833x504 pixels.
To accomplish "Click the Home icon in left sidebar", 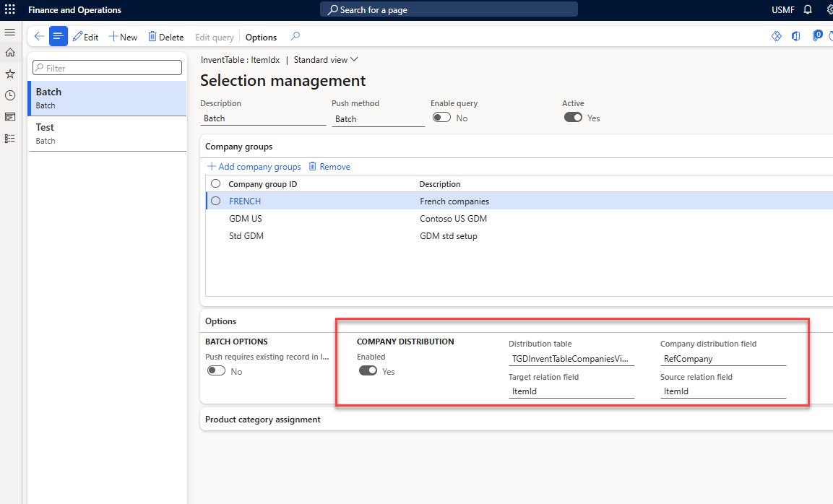I will pos(10,53).
